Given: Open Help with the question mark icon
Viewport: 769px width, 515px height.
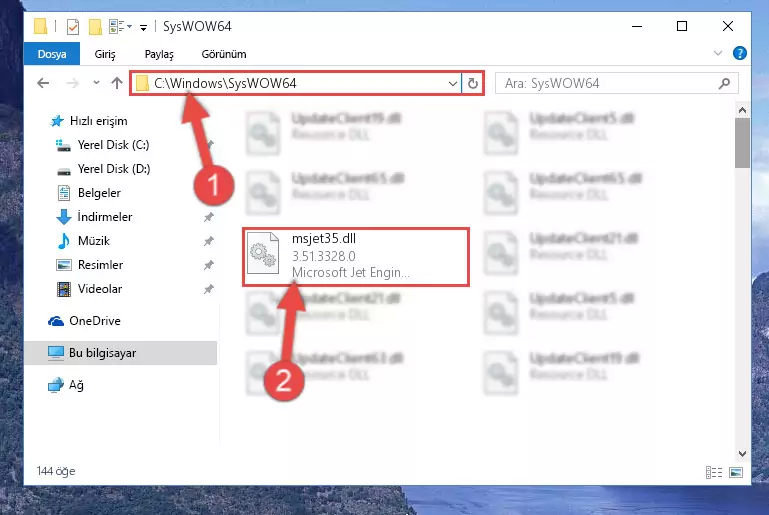Looking at the screenshot, I should point(739,53).
